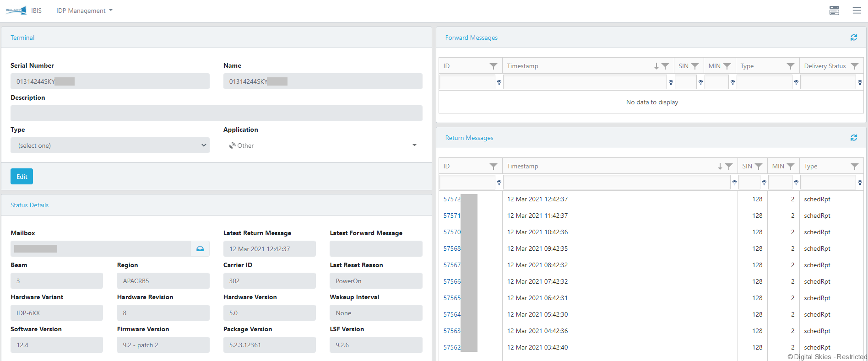Viewport: 868px width, 361px height.
Task: Click the Edit button
Action: click(x=22, y=177)
